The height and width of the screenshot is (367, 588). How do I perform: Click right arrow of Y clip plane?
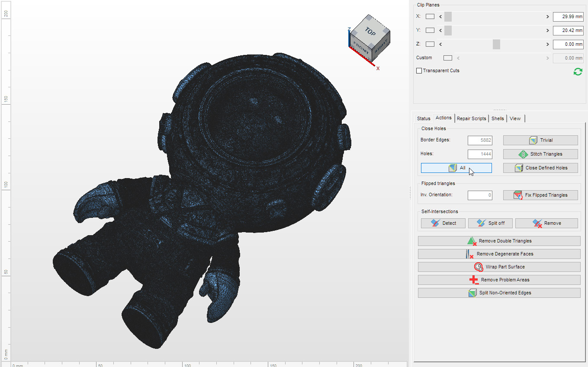(547, 30)
